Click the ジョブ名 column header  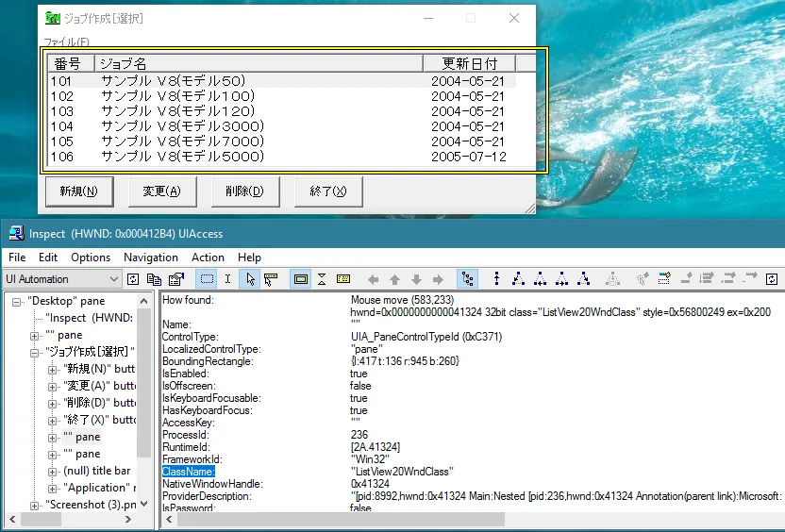(259, 63)
